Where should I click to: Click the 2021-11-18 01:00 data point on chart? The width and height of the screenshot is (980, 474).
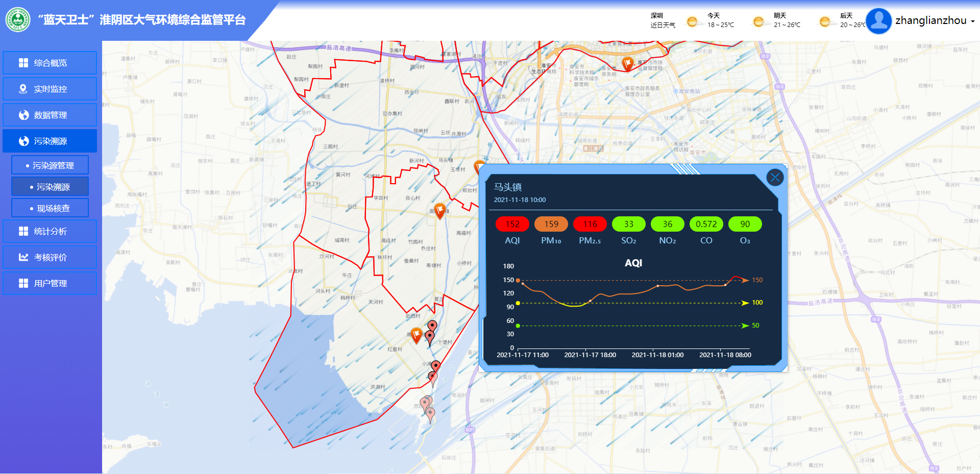pyautogui.click(x=657, y=286)
